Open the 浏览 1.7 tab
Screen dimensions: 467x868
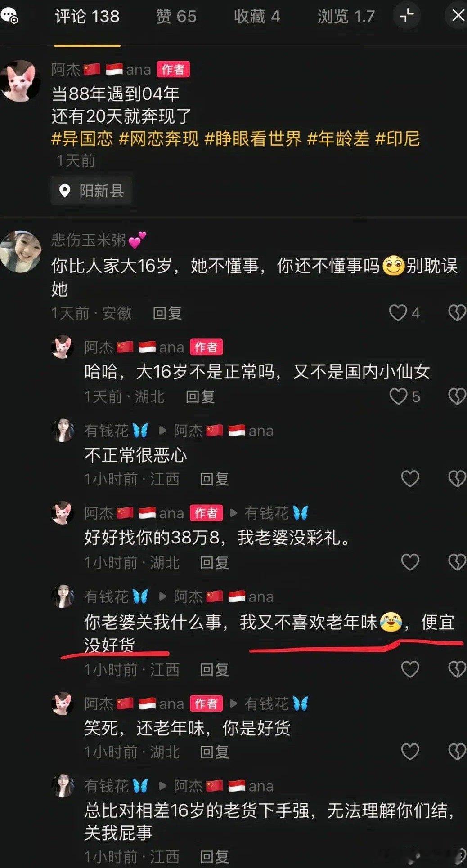[346, 17]
